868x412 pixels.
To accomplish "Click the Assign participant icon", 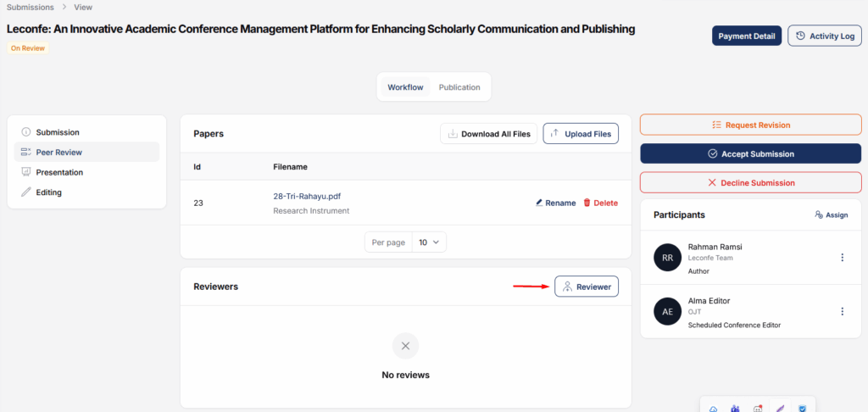I will pyautogui.click(x=819, y=215).
